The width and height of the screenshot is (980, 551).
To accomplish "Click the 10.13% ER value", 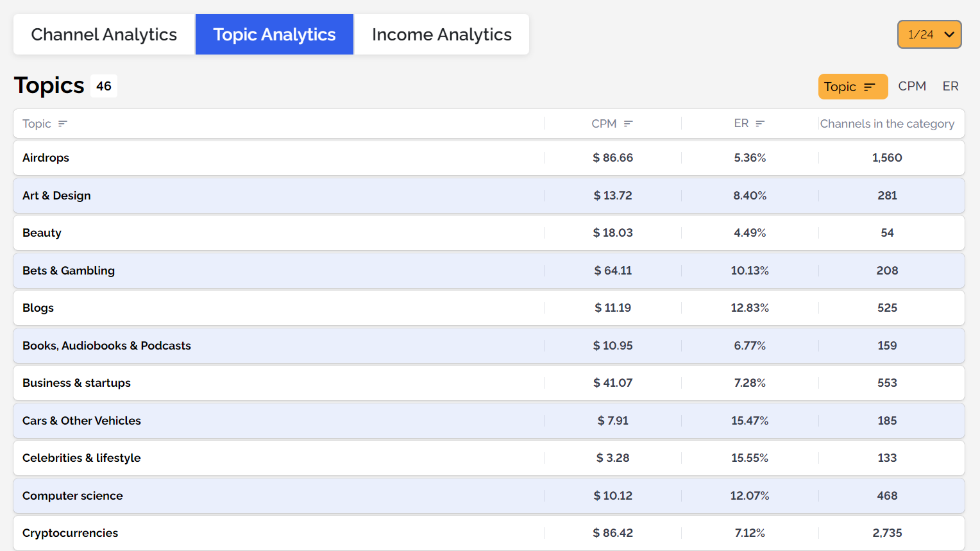I will 750,271.
